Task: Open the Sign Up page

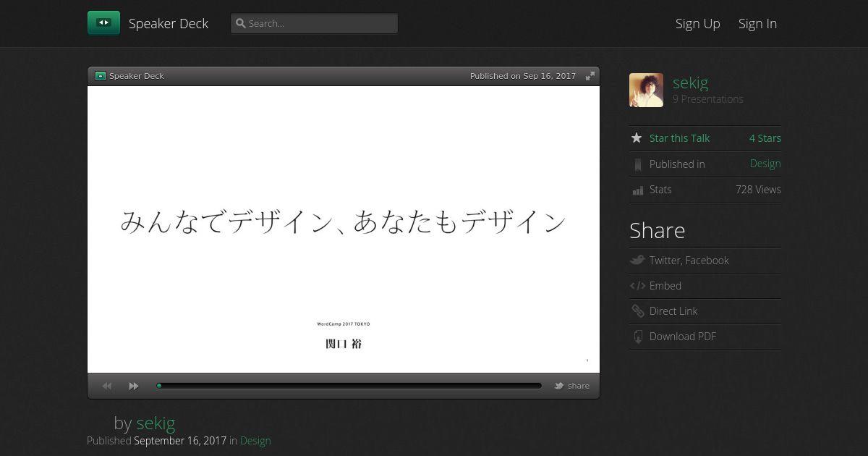Action: (697, 23)
